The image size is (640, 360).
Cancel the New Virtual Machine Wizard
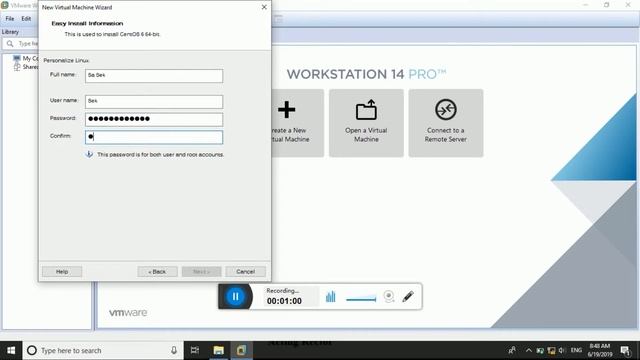click(x=245, y=271)
